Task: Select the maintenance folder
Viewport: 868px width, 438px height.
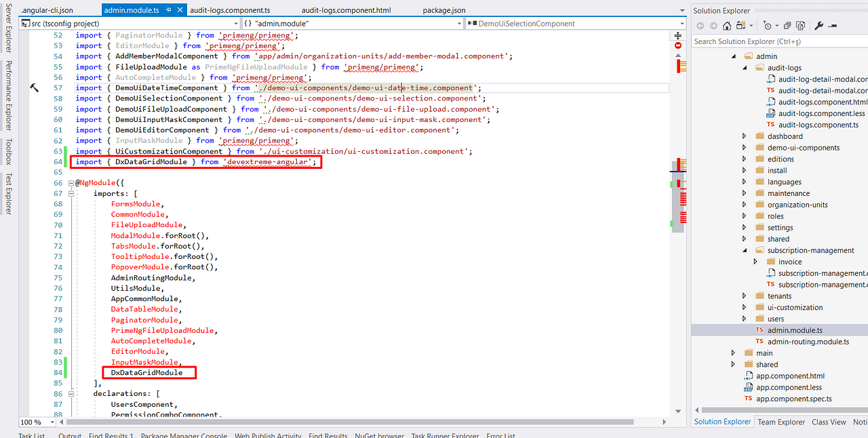Action: pyautogui.click(x=788, y=193)
